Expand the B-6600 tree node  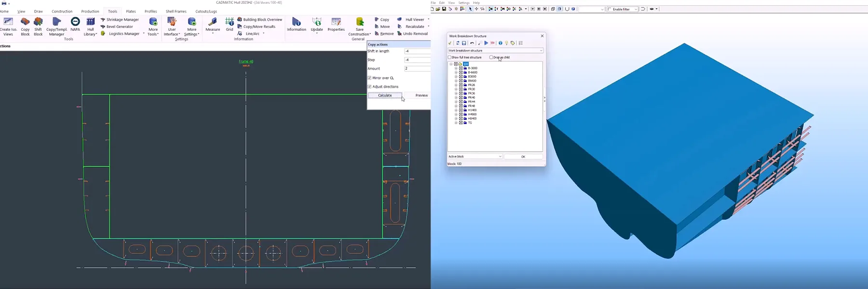pos(456,73)
